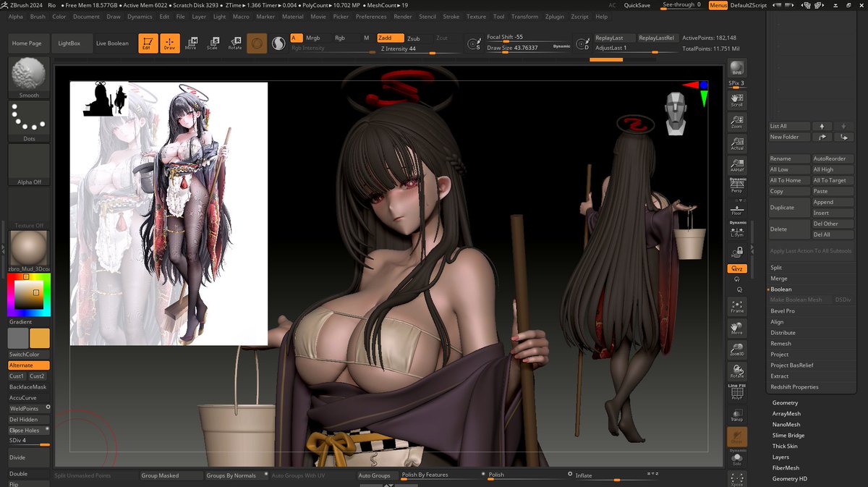This screenshot has width=868, height=487.
Task: Open the Smooth brush thumbnail
Action: coord(29,77)
